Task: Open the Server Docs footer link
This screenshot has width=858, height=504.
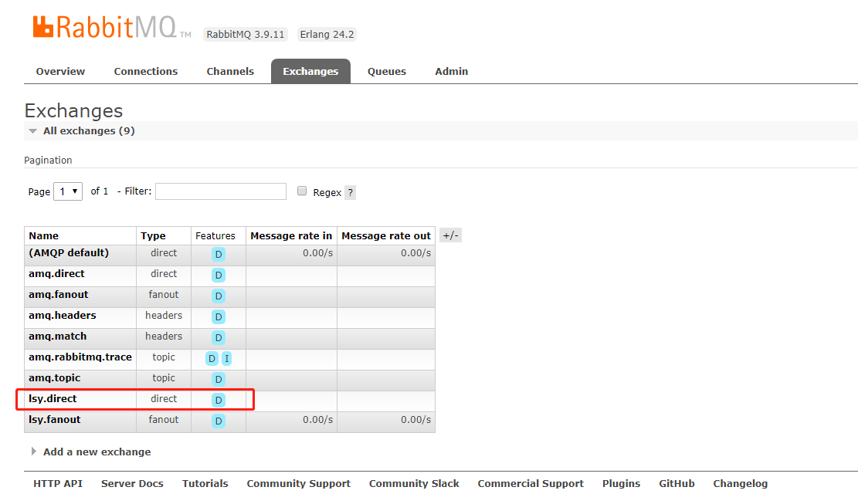Action: pos(132,483)
